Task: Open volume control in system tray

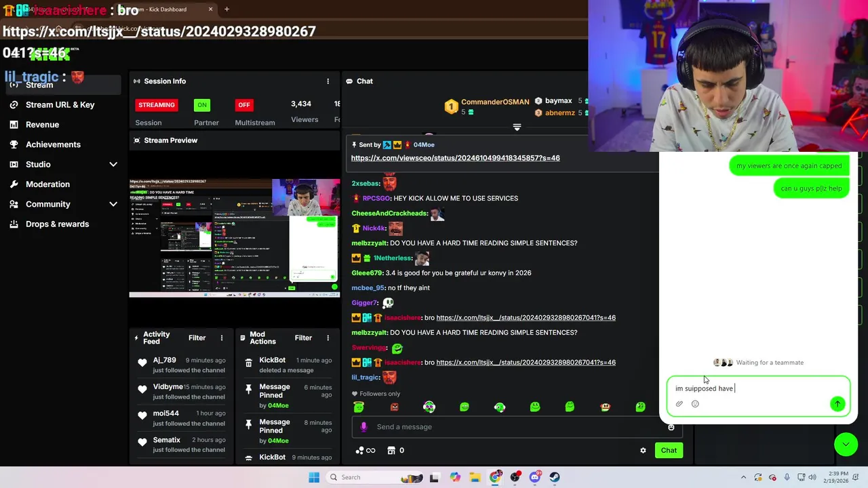Action: [812, 477]
